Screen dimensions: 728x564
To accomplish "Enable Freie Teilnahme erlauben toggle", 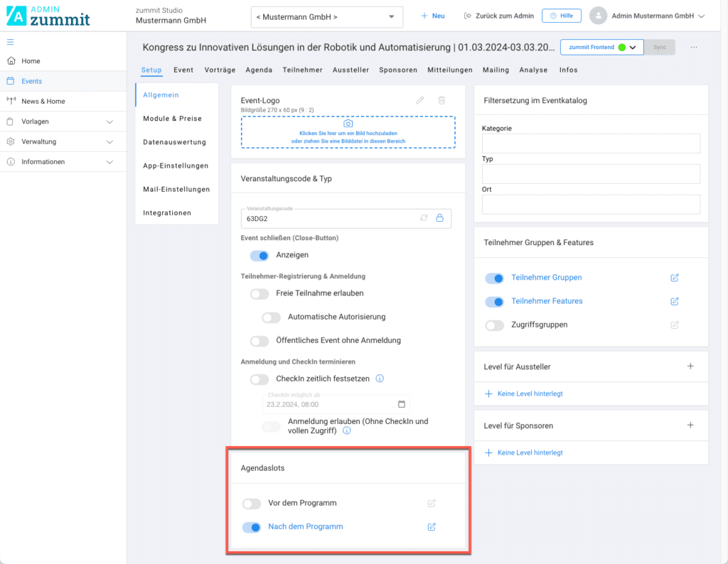I will click(259, 293).
